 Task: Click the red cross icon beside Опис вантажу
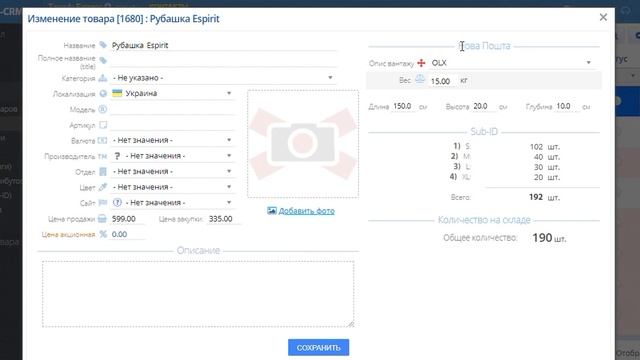click(x=421, y=63)
